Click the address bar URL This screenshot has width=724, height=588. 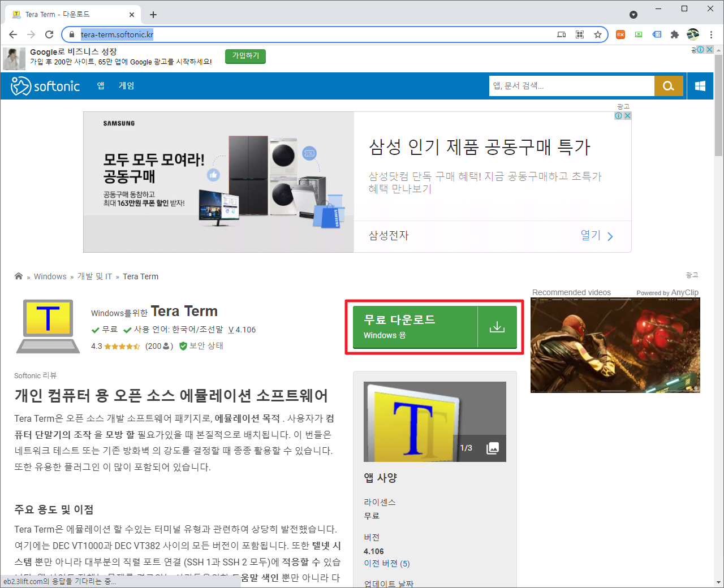tap(117, 34)
